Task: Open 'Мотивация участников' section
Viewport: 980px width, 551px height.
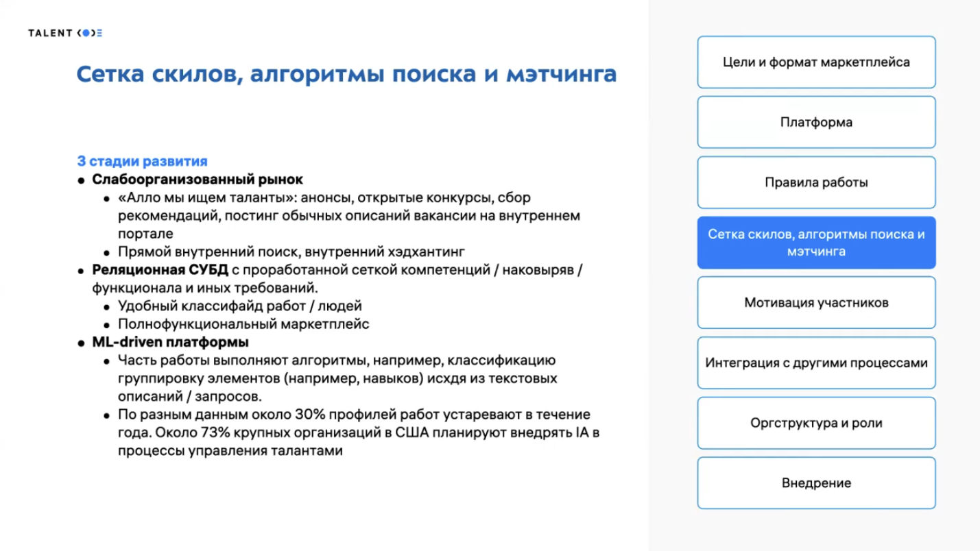Action: [x=816, y=303]
